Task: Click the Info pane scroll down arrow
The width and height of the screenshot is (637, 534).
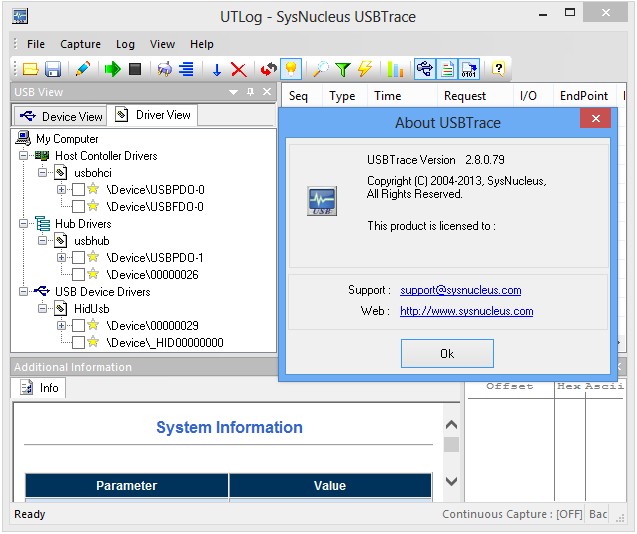Action: pos(451,481)
